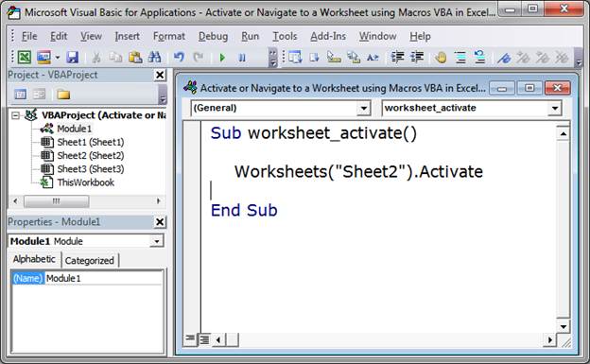The height and width of the screenshot is (364, 590).
Task: Click the grayed Redo arrow icon
Action: 198,58
